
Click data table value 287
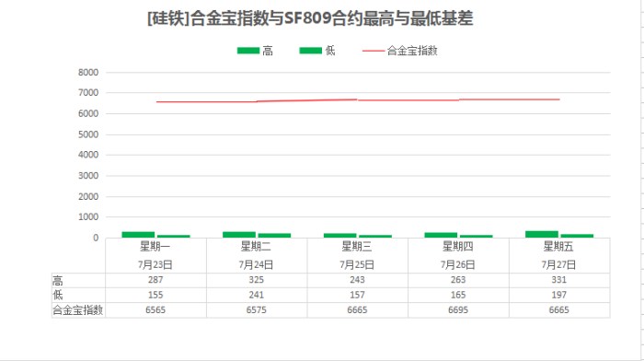pos(155,280)
